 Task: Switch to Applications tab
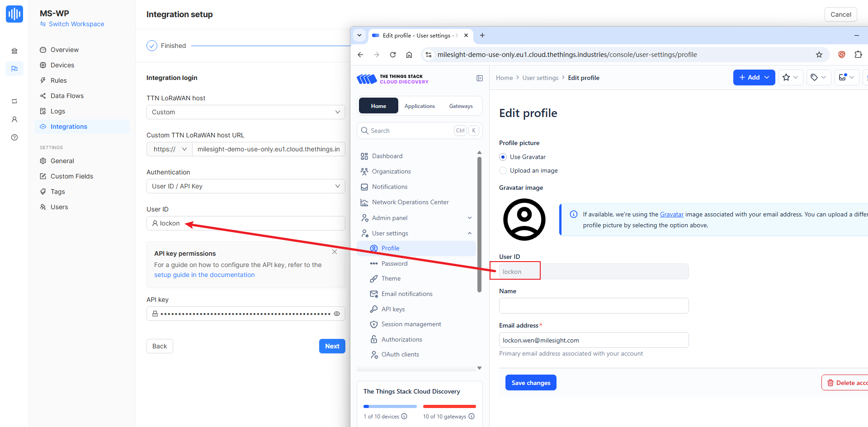pyautogui.click(x=420, y=106)
